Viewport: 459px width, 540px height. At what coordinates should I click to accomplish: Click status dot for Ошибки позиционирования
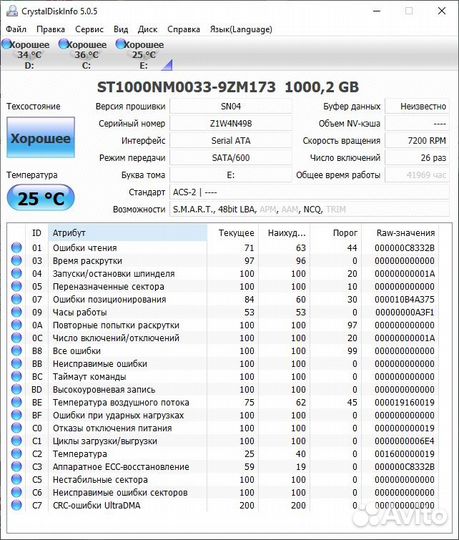tap(16, 299)
